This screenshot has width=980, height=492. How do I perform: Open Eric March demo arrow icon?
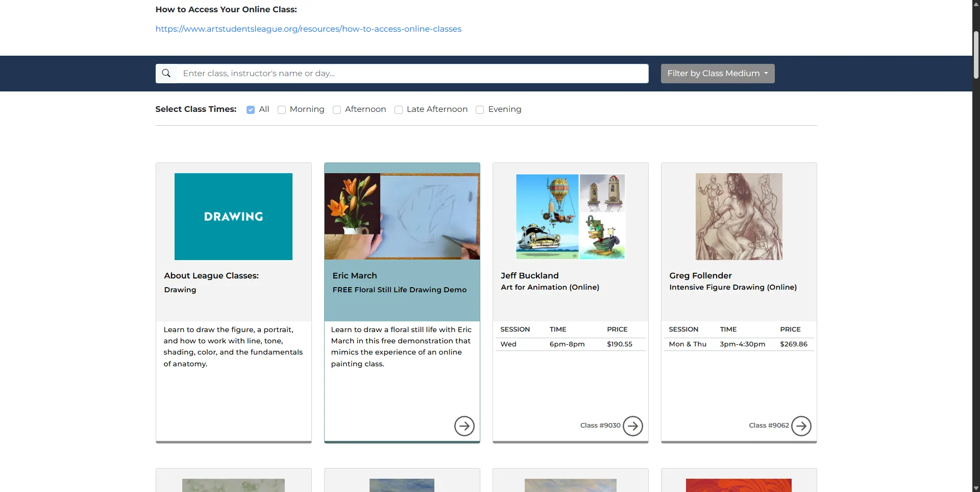464,426
